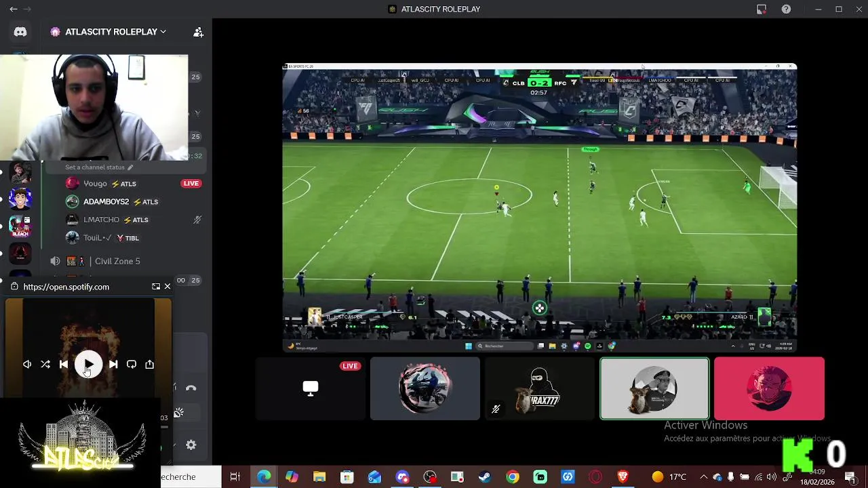Open Microsoft Store from taskbar
The width and height of the screenshot is (868, 488).
point(347,477)
